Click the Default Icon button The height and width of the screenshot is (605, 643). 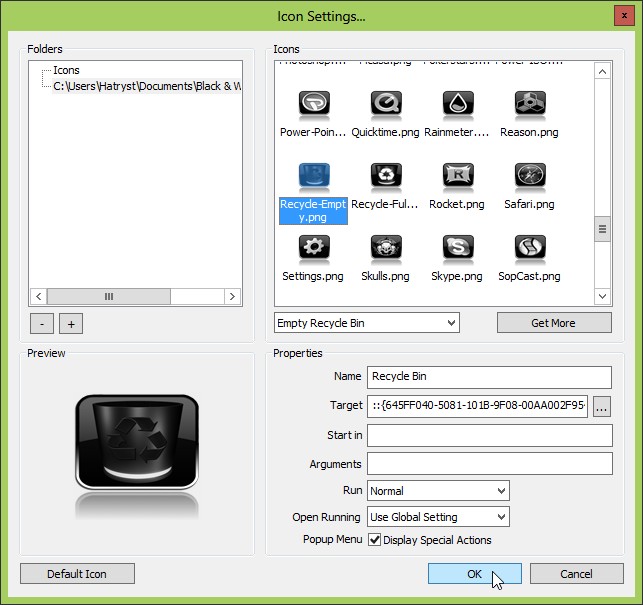77,573
